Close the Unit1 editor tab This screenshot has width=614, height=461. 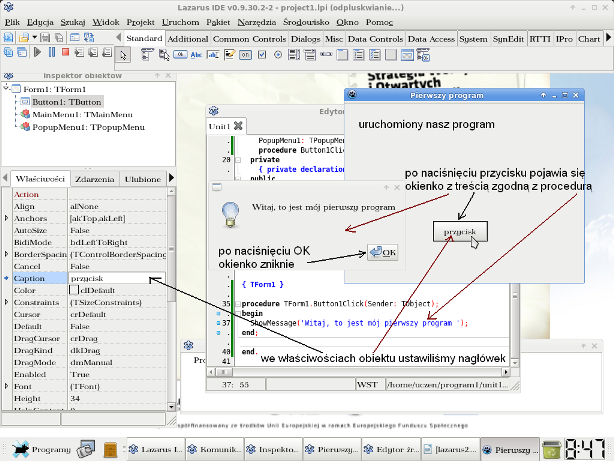tap(238, 126)
